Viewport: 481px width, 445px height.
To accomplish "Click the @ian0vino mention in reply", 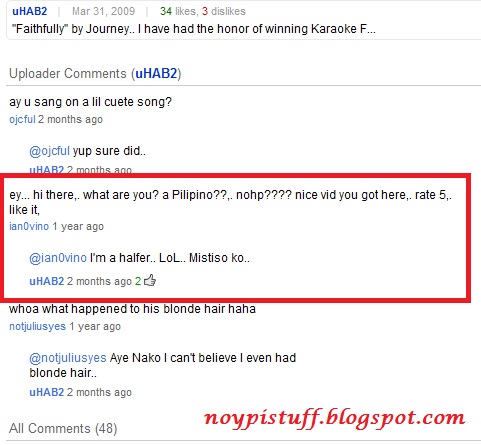I will click(58, 258).
